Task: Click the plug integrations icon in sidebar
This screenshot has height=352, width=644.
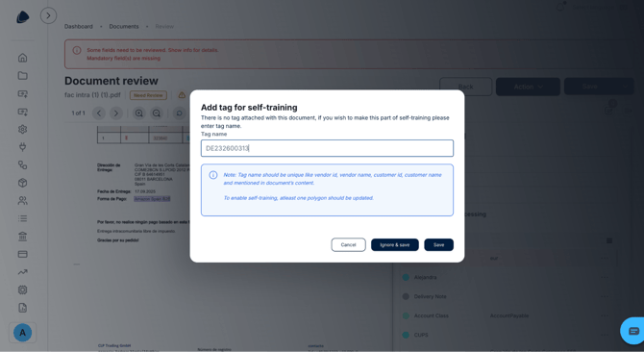Action: click(x=23, y=146)
